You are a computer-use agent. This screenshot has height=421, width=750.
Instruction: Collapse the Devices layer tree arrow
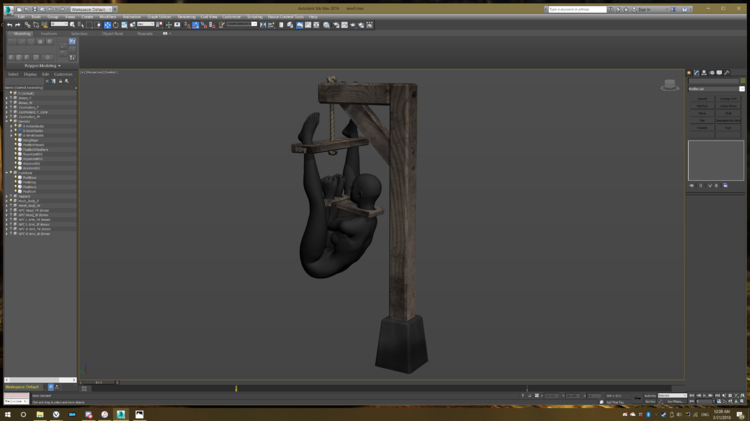click(x=7, y=121)
